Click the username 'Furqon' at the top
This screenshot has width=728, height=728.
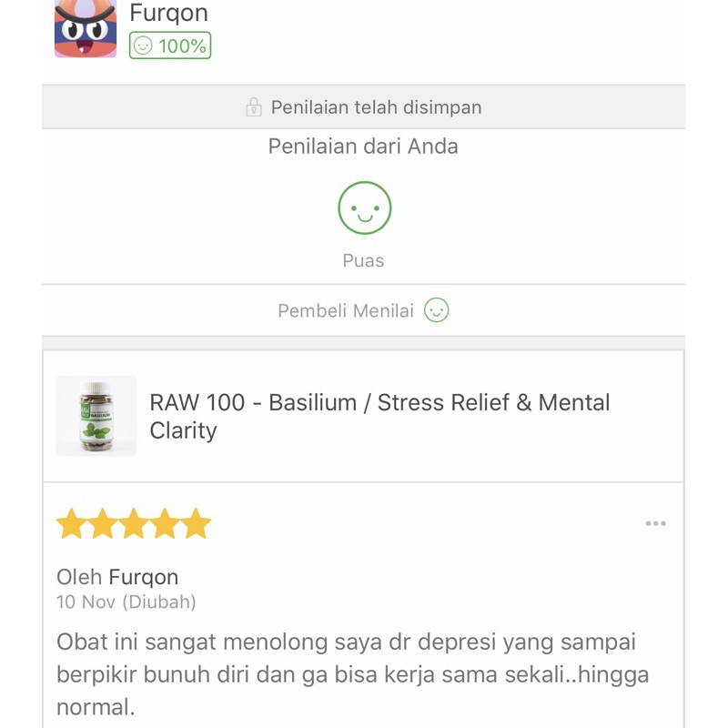[169, 13]
